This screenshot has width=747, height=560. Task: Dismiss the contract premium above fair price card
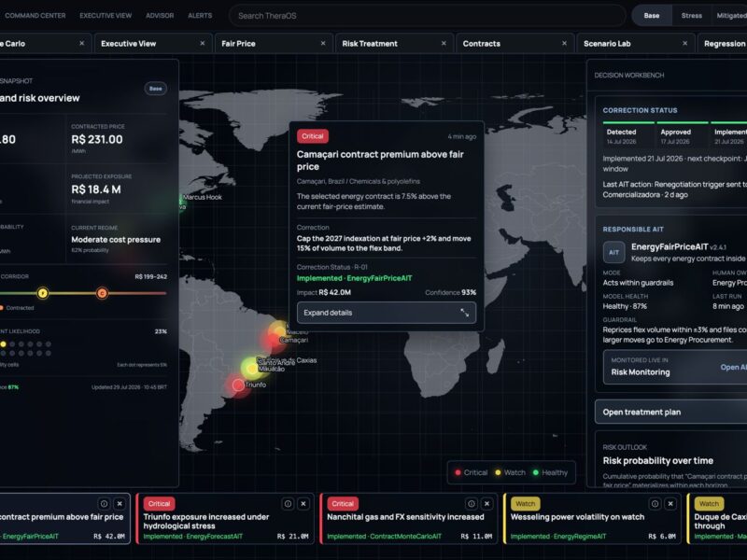point(120,504)
